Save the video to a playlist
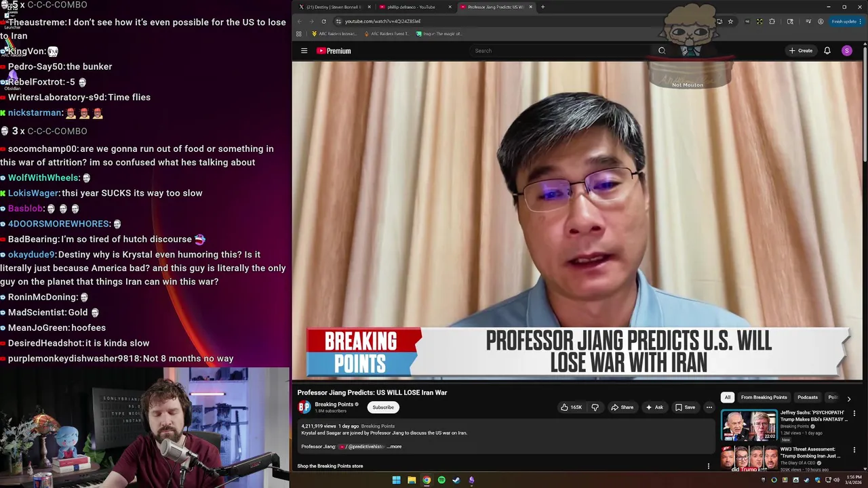Screen dimensions: 868x488 (x=685, y=407)
